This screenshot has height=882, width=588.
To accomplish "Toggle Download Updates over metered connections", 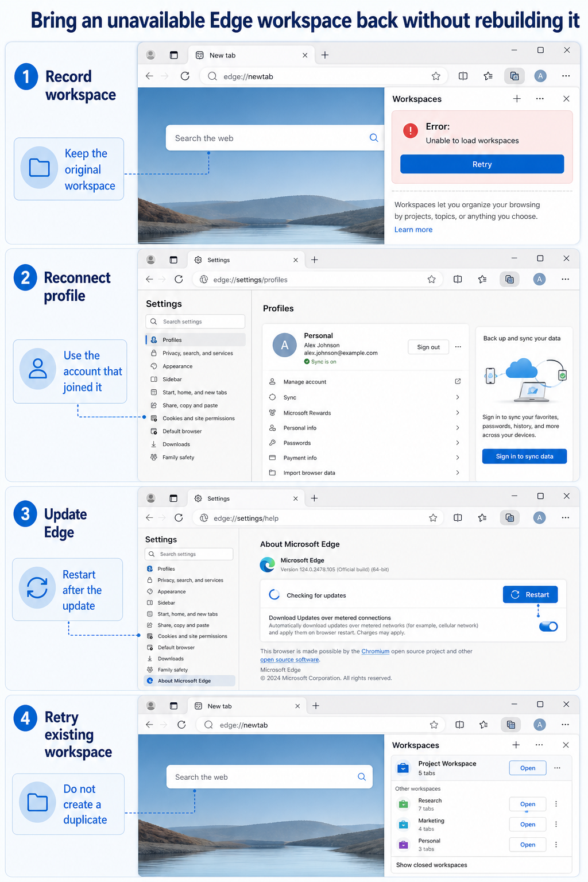I will (x=548, y=626).
